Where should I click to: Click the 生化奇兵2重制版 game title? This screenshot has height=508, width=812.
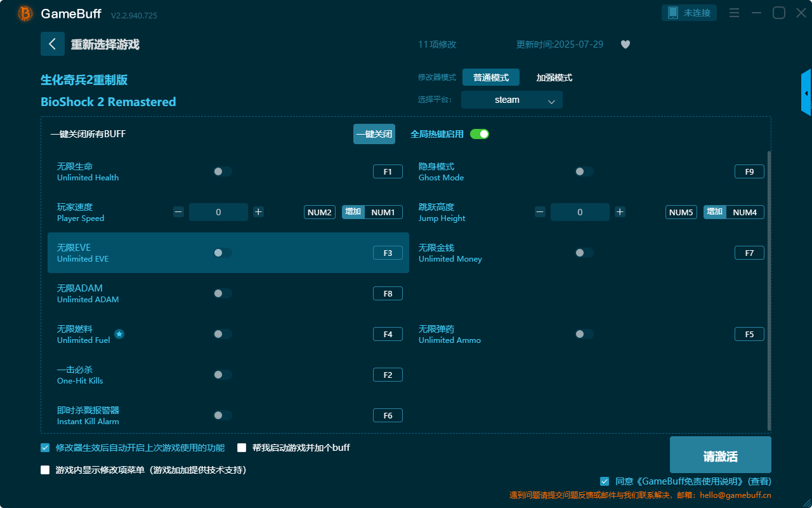click(84, 80)
